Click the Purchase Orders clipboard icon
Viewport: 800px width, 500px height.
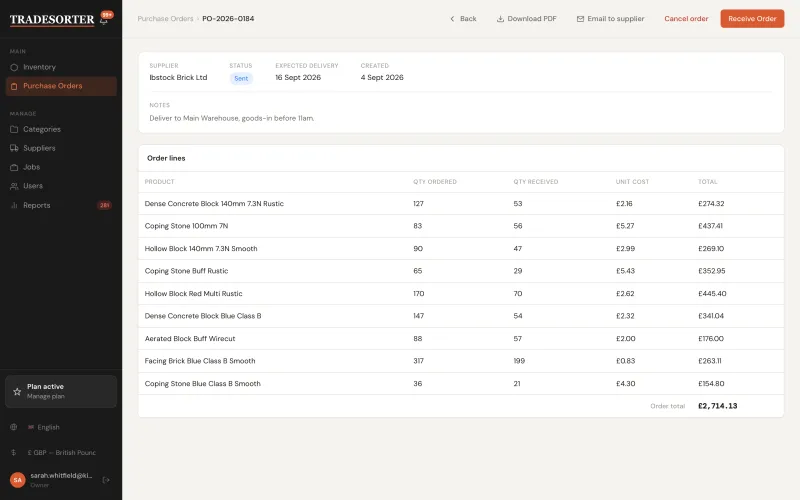tap(14, 86)
